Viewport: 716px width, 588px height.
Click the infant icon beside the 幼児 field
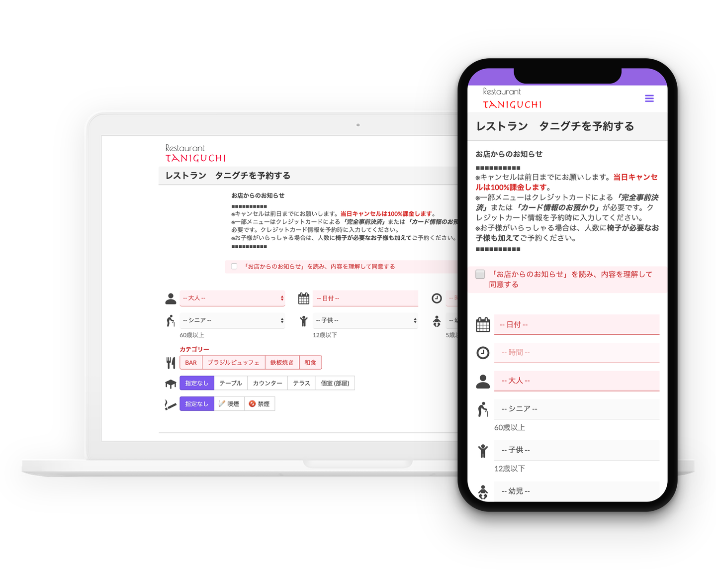(x=437, y=320)
